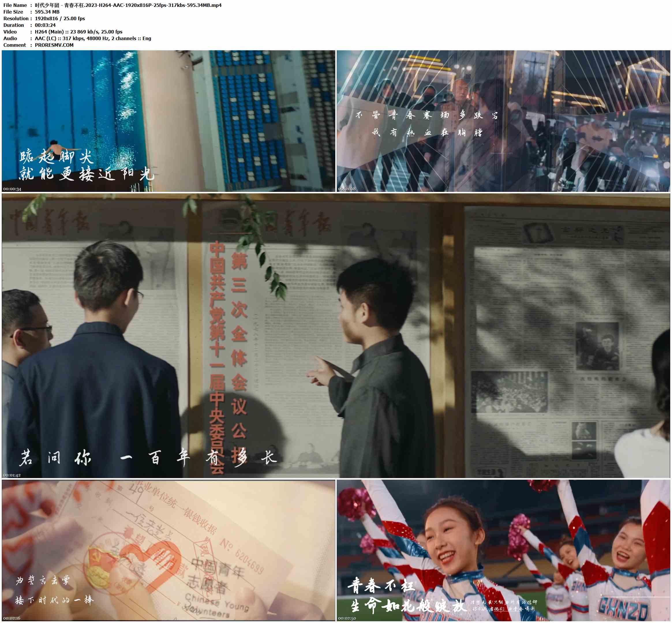The width and height of the screenshot is (672, 623).
Task: Click the thumbnail at timestamp 00:02:16
Action: coord(169,550)
